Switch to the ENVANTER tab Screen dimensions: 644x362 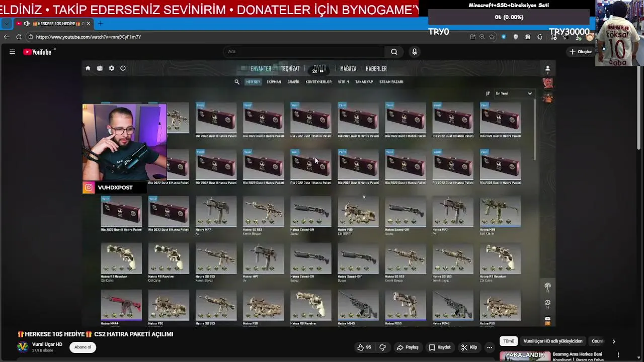tap(261, 69)
